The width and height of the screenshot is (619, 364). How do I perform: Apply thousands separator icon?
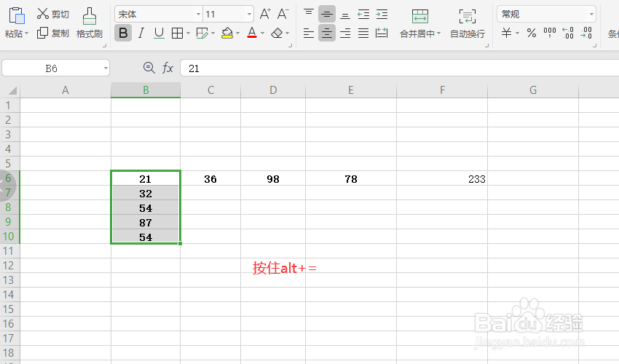(550, 33)
